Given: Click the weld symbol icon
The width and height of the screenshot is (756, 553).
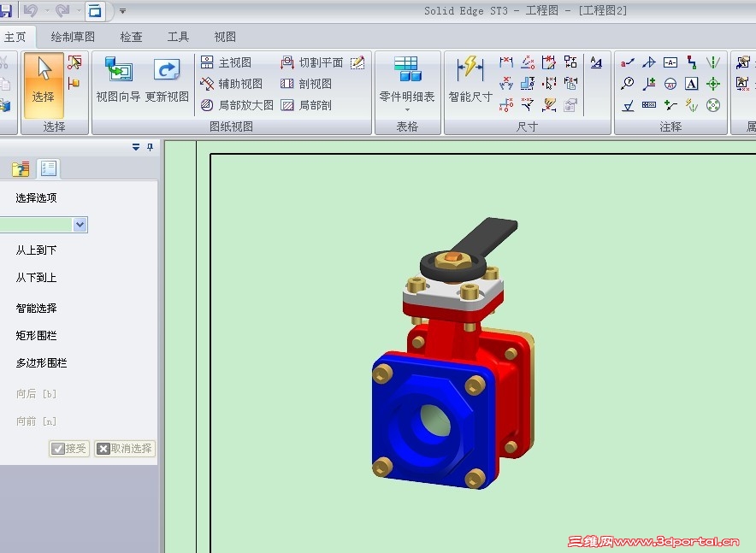Looking at the screenshot, I should click(x=649, y=62).
